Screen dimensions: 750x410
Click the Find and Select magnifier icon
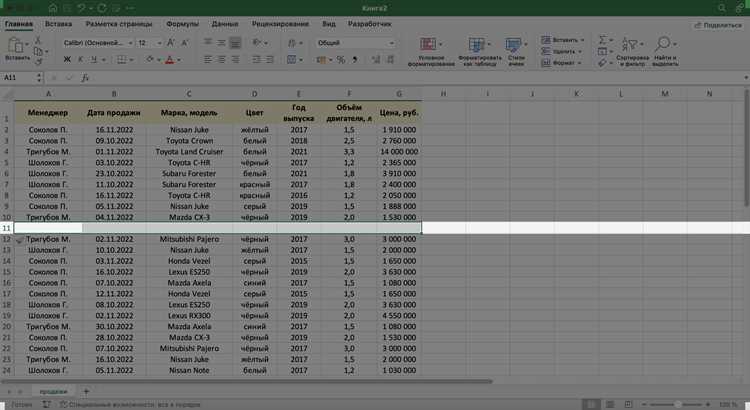pyautogui.click(x=662, y=44)
